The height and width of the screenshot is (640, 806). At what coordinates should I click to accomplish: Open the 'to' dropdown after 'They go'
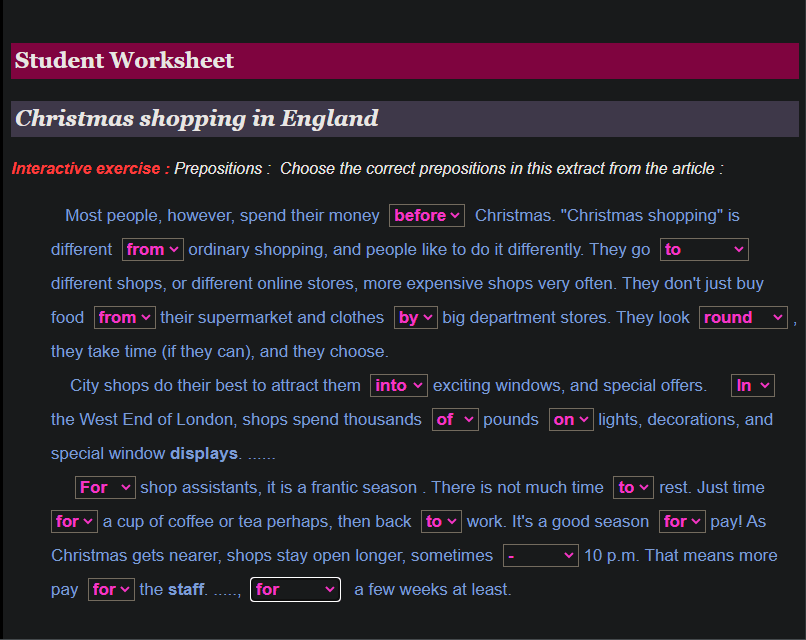(x=704, y=250)
